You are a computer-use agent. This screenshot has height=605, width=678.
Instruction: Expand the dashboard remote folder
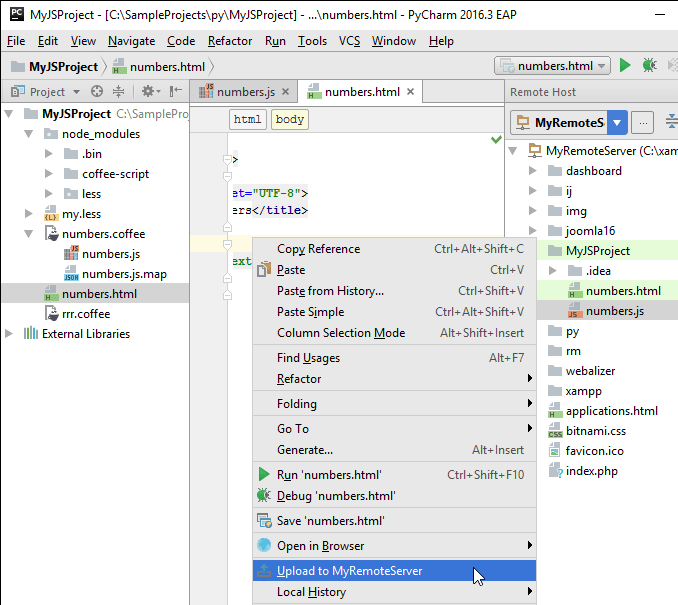click(533, 171)
